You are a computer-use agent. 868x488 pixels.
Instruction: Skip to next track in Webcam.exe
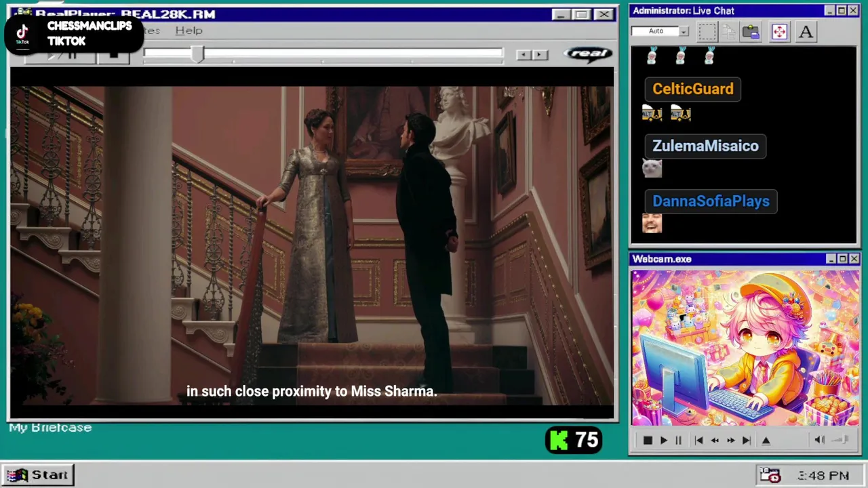point(746,441)
